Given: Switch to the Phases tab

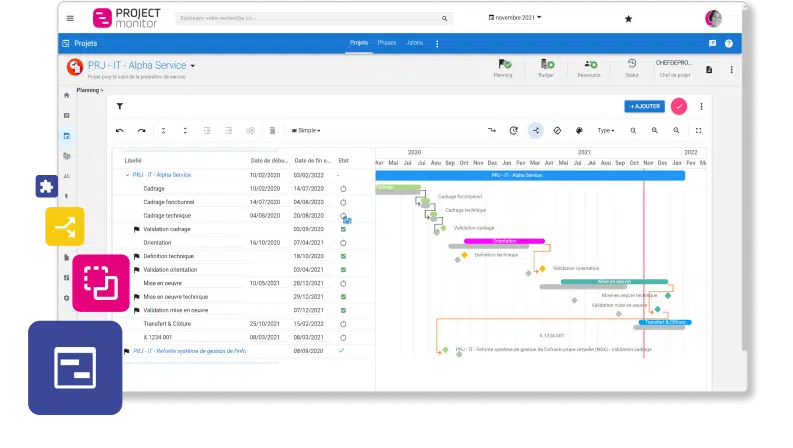Looking at the screenshot, I should pyautogui.click(x=387, y=43).
